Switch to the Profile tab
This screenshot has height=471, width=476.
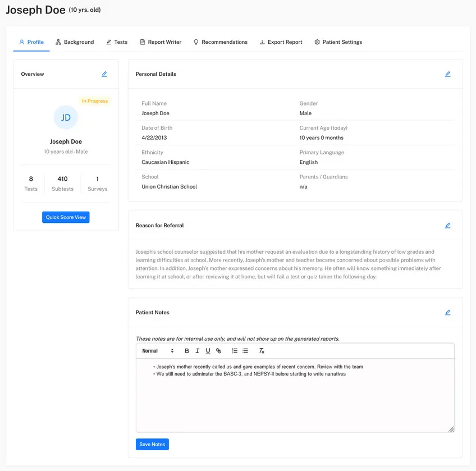(31, 42)
